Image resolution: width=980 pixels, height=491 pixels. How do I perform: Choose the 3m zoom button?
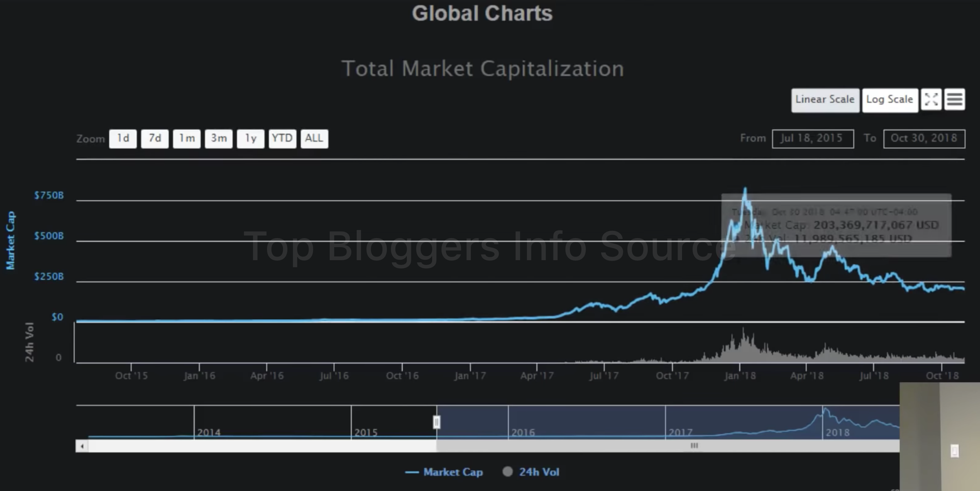click(219, 139)
